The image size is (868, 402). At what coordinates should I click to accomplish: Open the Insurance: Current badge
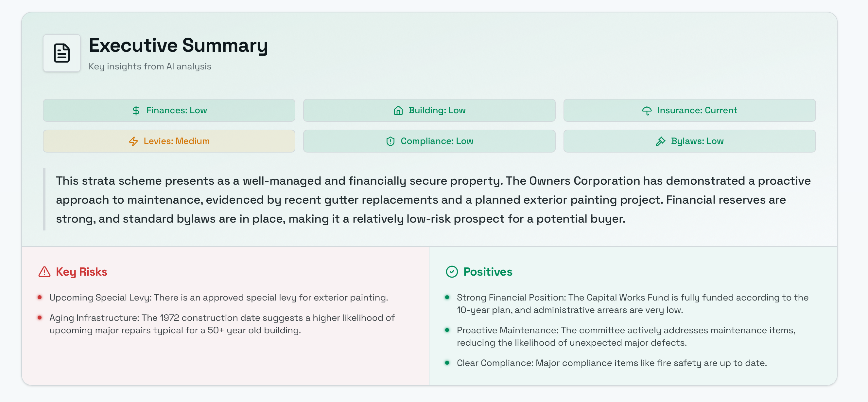click(689, 110)
